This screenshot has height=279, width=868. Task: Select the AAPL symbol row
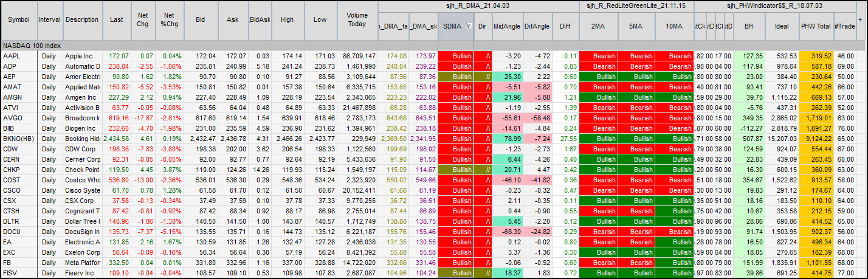13,56
